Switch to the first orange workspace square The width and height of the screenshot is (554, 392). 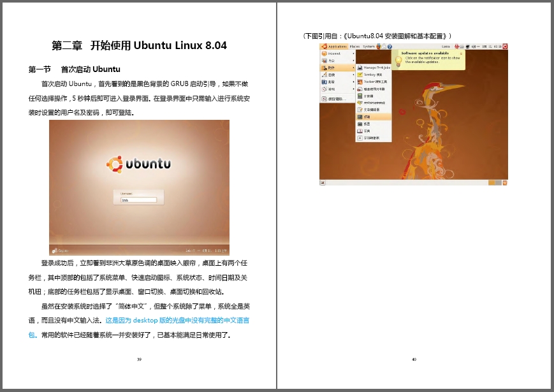pos(492,182)
